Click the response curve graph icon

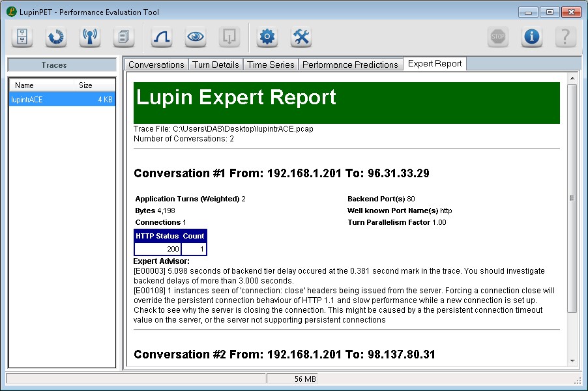(162, 36)
